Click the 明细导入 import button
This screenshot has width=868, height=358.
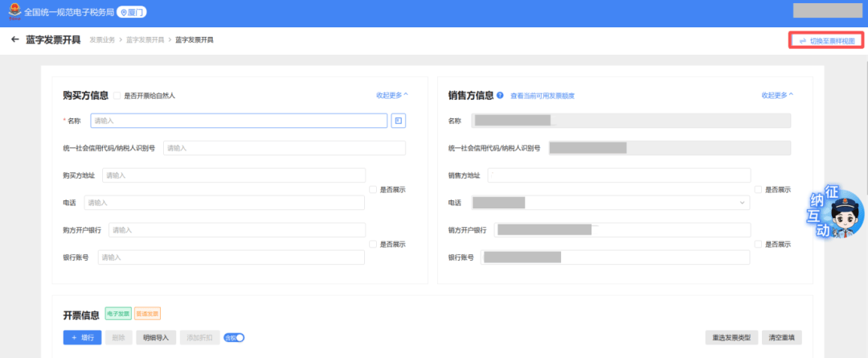155,338
